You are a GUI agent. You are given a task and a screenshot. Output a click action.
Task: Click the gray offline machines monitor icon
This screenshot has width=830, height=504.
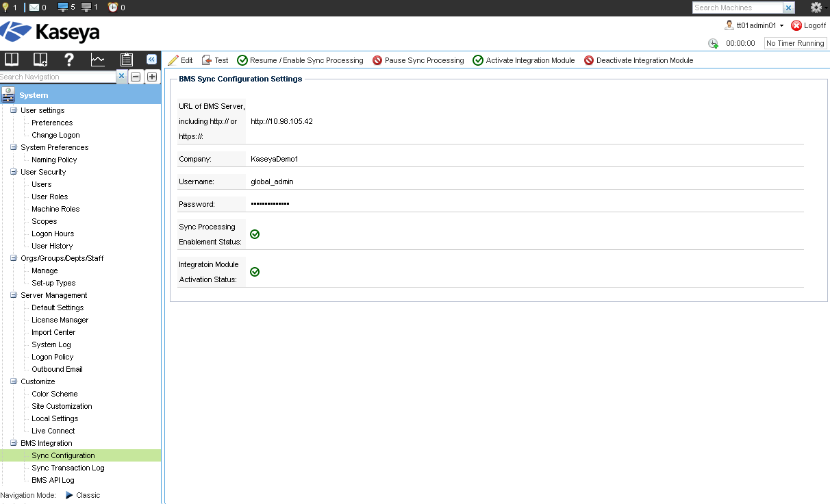click(86, 8)
